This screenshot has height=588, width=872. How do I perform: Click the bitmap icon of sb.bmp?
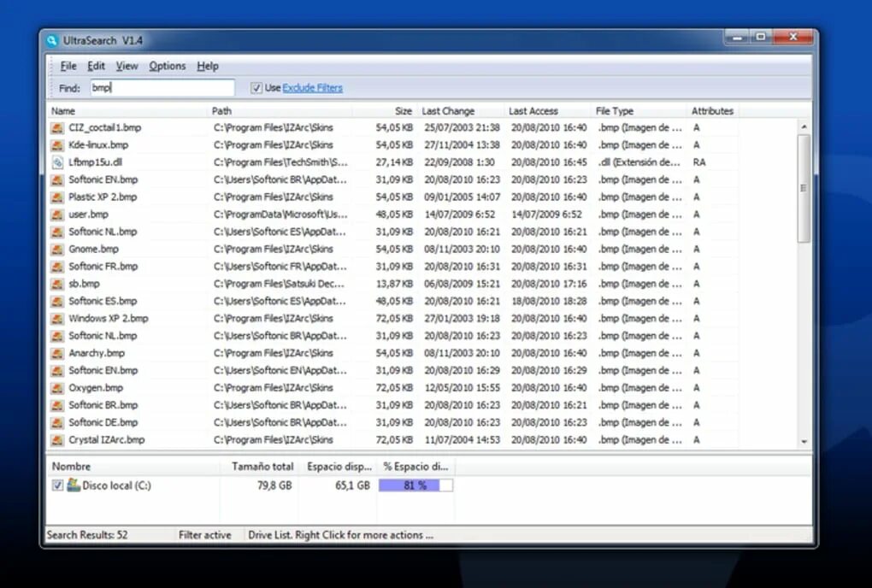click(56, 284)
